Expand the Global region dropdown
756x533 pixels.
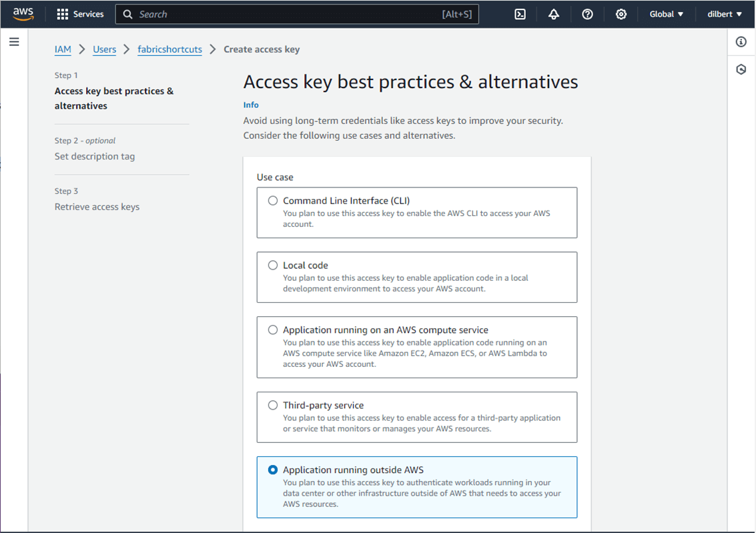[x=667, y=14]
